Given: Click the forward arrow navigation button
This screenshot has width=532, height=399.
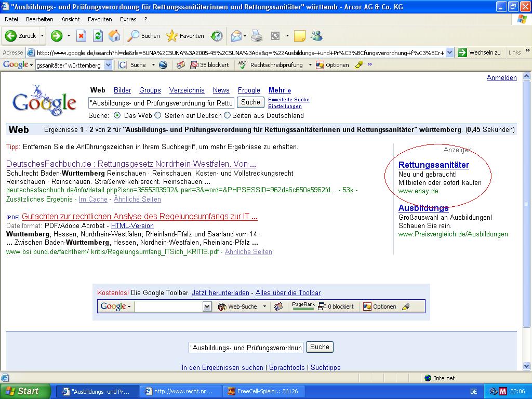Looking at the screenshot, I should 57,36.
